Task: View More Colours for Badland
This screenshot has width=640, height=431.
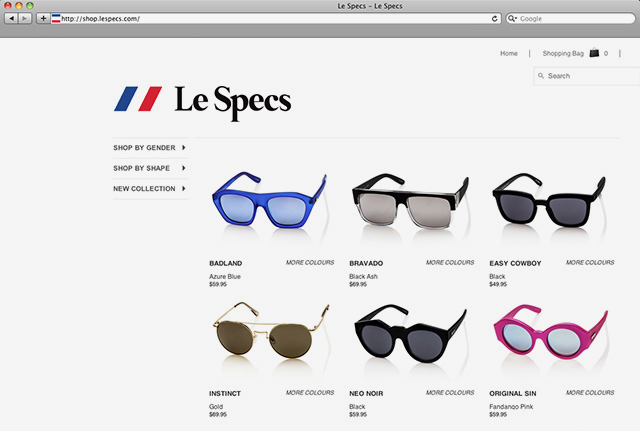Action: pyautogui.click(x=310, y=262)
